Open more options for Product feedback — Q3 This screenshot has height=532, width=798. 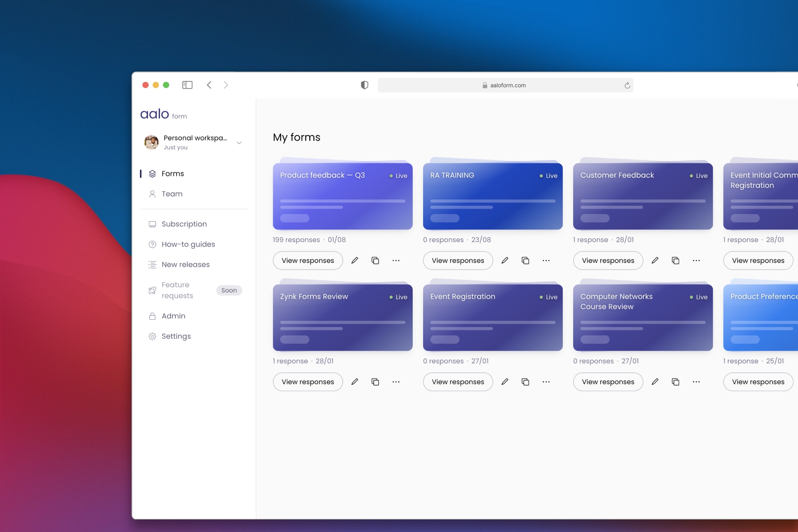pos(396,261)
